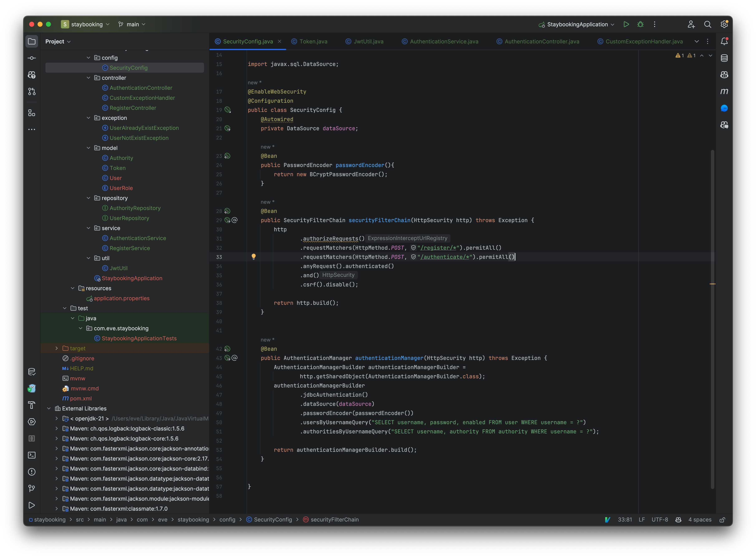756x557 pixels.
Task: Switch to the AuthenticationService.java tab
Action: click(444, 41)
